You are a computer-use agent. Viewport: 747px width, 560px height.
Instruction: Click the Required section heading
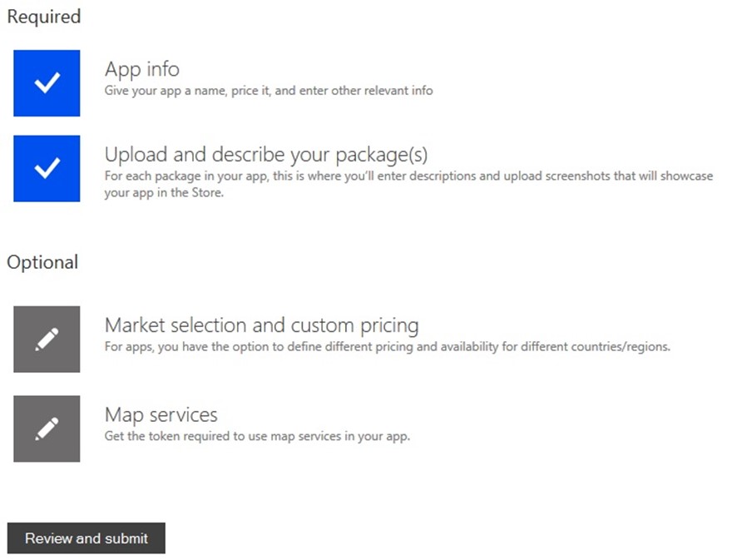pos(44,17)
